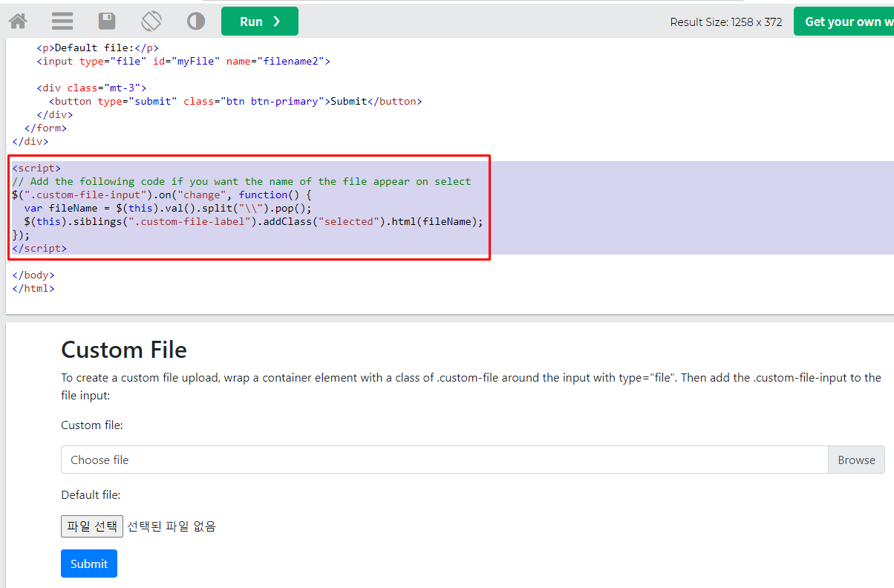Click the input id="myFile" code line
This screenshot has width=894, height=588.
183,61
